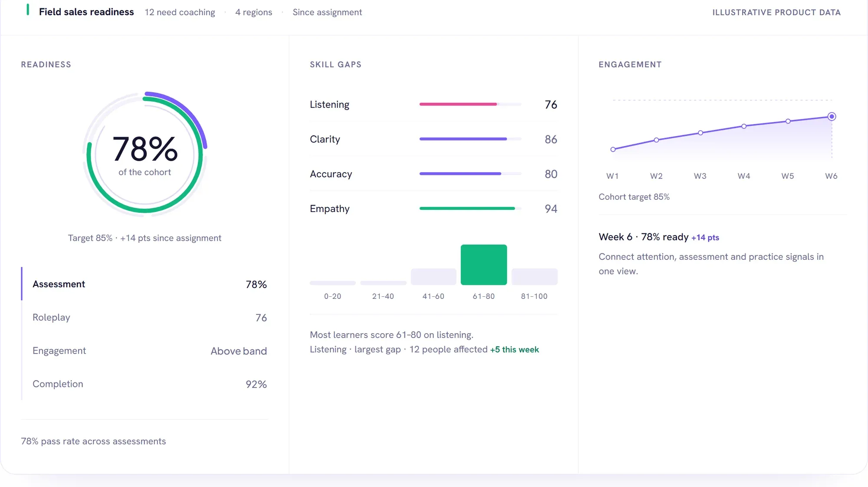The height and width of the screenshot is (487, 868).
Task: Click the Clarity skill progress bar
Action: (x=470, y=139)
